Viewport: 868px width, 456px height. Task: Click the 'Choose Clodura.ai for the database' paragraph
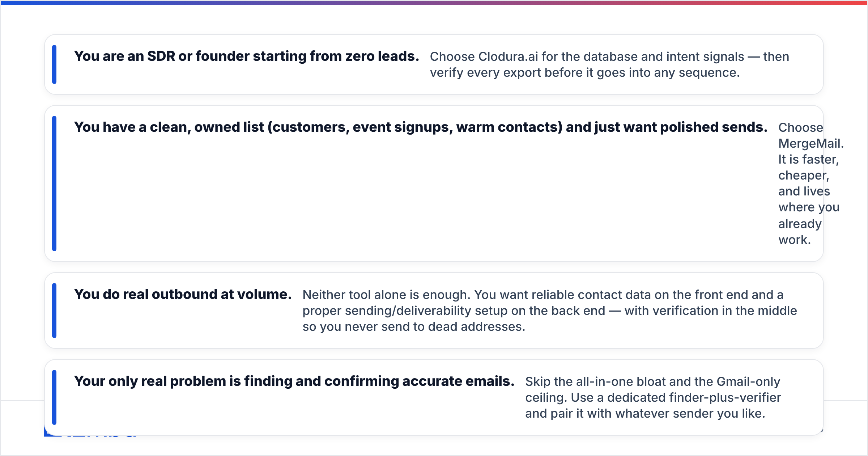coord(609,64)
